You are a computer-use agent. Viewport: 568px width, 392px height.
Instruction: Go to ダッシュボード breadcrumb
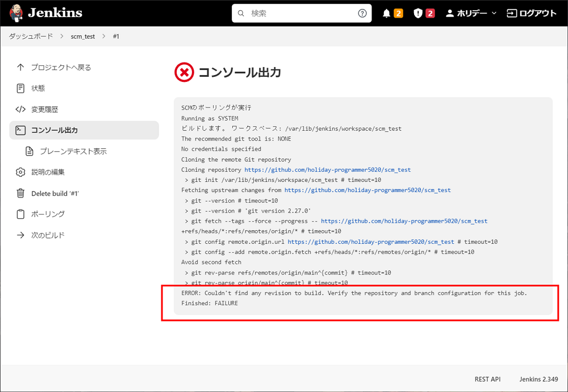[x=31, y=36]
